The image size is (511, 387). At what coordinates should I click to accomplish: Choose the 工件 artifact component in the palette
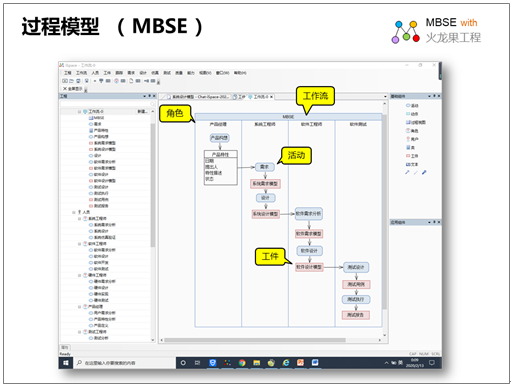412,156
